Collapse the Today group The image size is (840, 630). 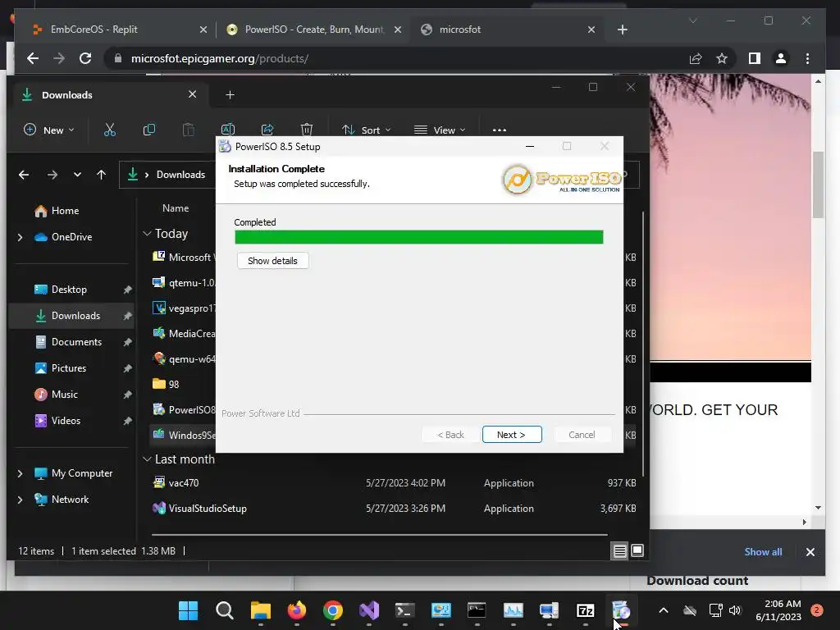tap(147, 234)
